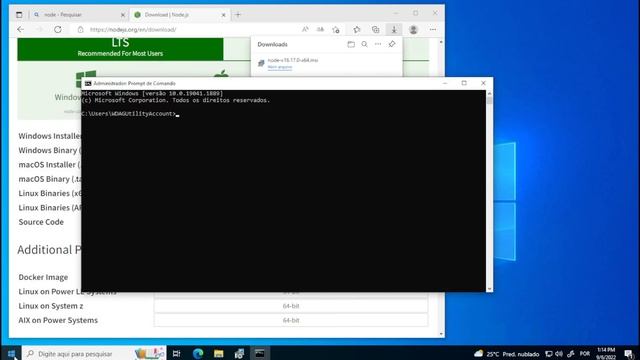The width and height of the screenshot is (640, 360).
Task: Close the 'node - Pesquisar' tab
Action: (123, 15)
